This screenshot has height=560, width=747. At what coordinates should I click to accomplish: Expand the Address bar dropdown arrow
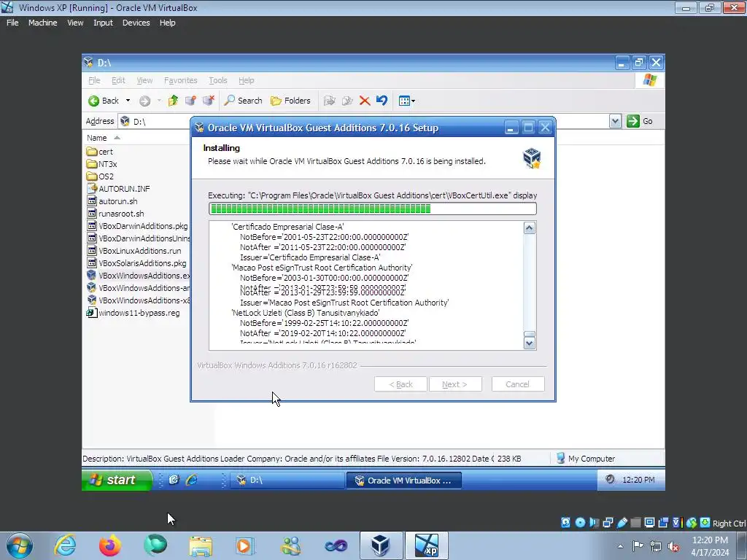(615, 121)
